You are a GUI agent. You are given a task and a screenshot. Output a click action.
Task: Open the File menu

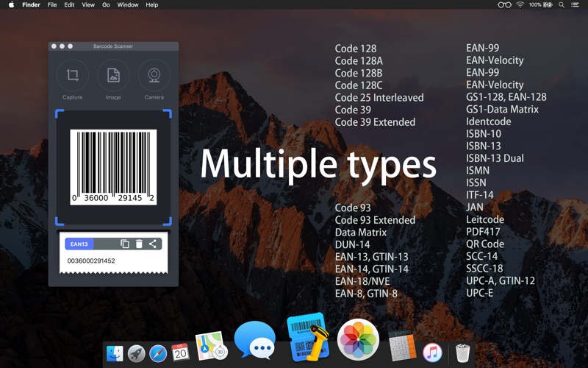pos(52,5)
